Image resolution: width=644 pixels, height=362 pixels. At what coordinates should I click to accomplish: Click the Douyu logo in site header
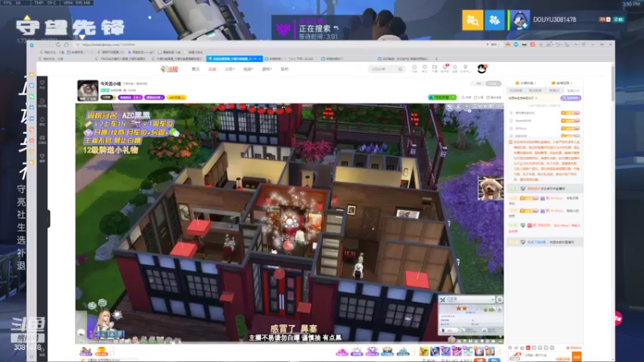click(x=169, y=69)
